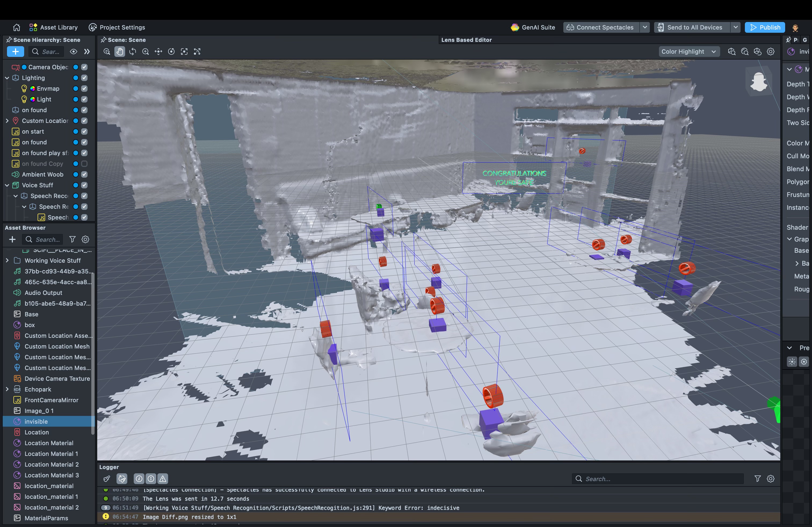The width and height of the screenshot is (812, 527).
Task: Select the Scale tool in scene toolbar
Action: click(184, 52)
